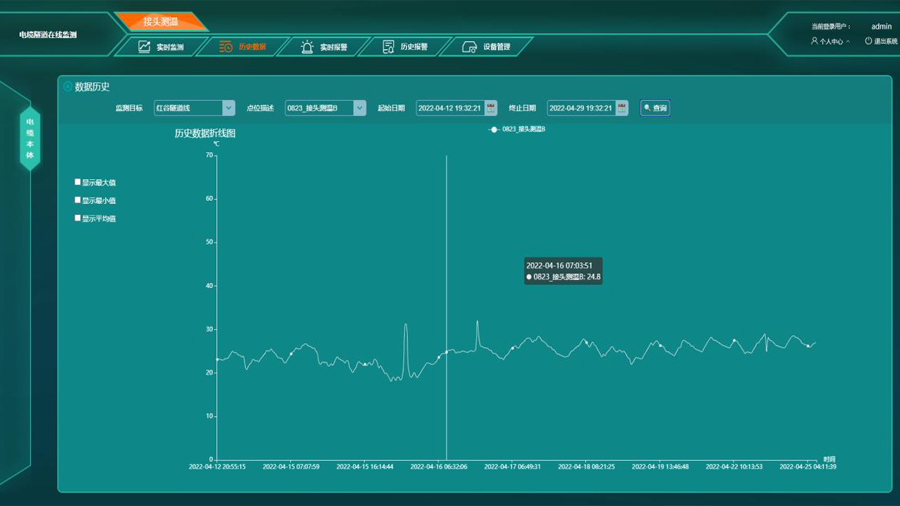Enable the 显示最大值 checkbox
The height and width of the screenshot is (506, 900).
click(x=78, y=182)
